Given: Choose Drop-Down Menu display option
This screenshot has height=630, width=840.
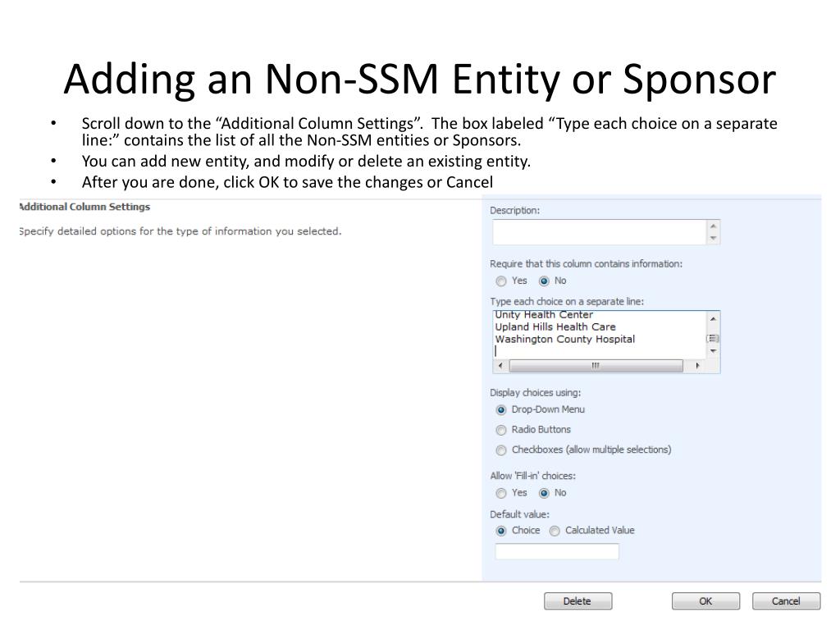Looking at the screenshot, I should tap(501, 409).
